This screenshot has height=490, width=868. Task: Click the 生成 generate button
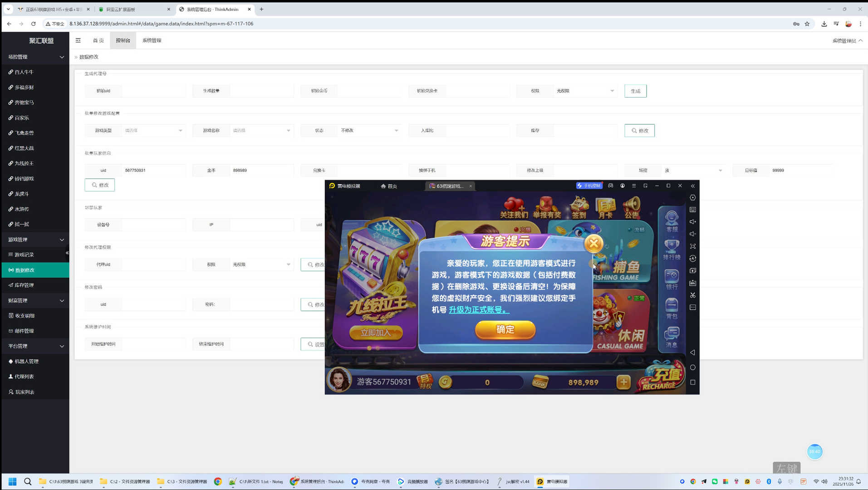click(635, 91)
